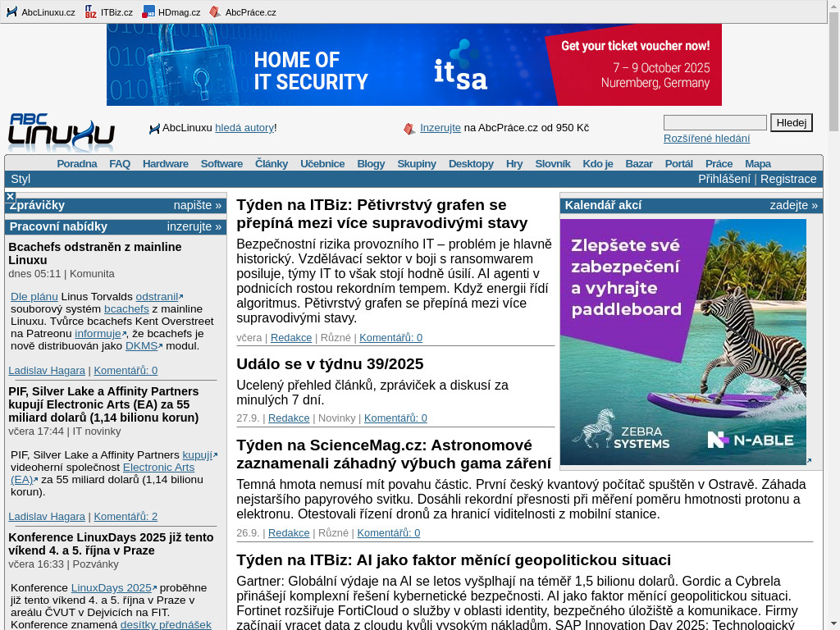The height and width of the screenshot is (630, 840).
Task: Open the it-sa IT Security banner ad
Action: (x=414, y=64)
